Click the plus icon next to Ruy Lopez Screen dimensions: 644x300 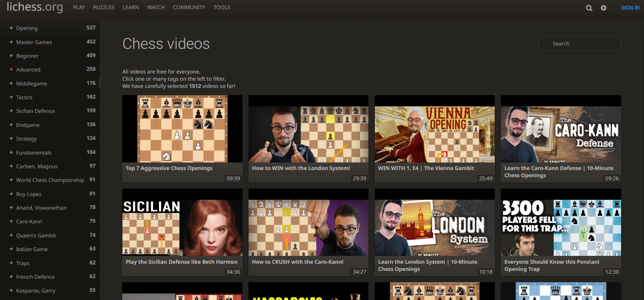click(x=11, y=194)
